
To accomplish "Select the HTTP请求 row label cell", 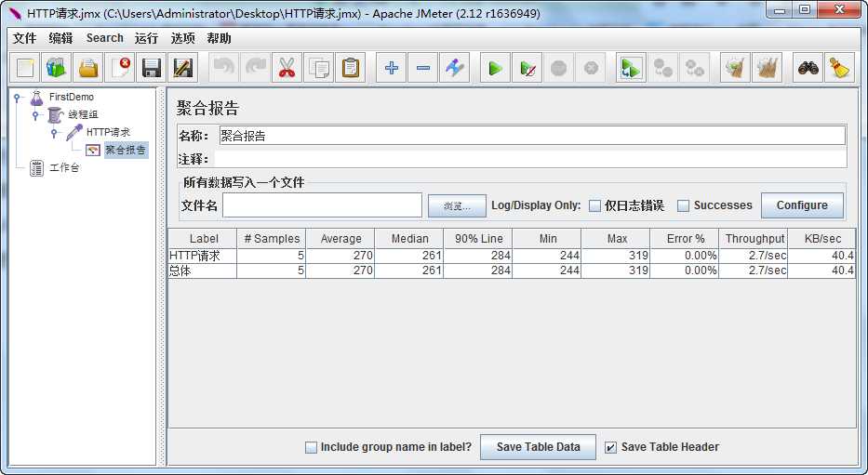I will tap(203, 256).
